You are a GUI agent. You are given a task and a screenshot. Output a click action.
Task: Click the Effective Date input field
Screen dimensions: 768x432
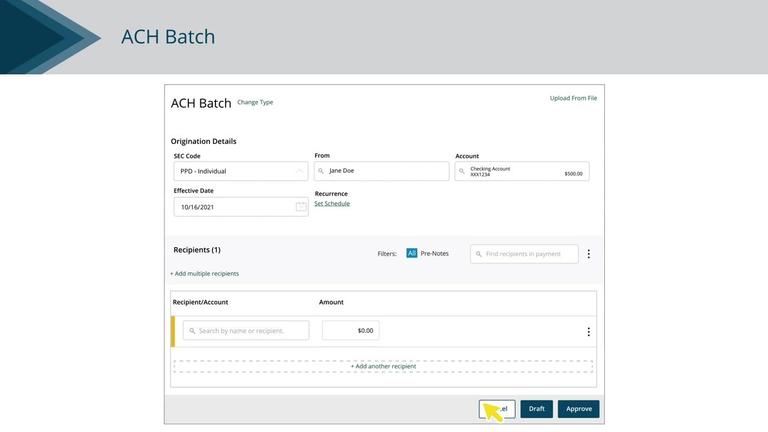240,207
